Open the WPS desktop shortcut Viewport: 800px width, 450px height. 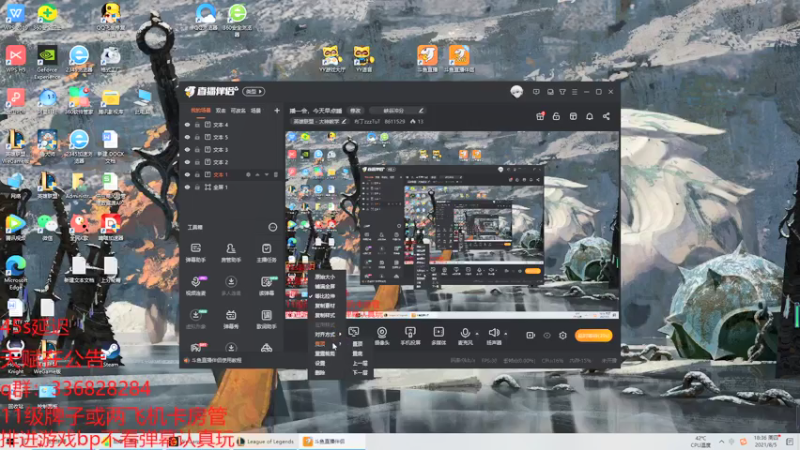(15, 16)
